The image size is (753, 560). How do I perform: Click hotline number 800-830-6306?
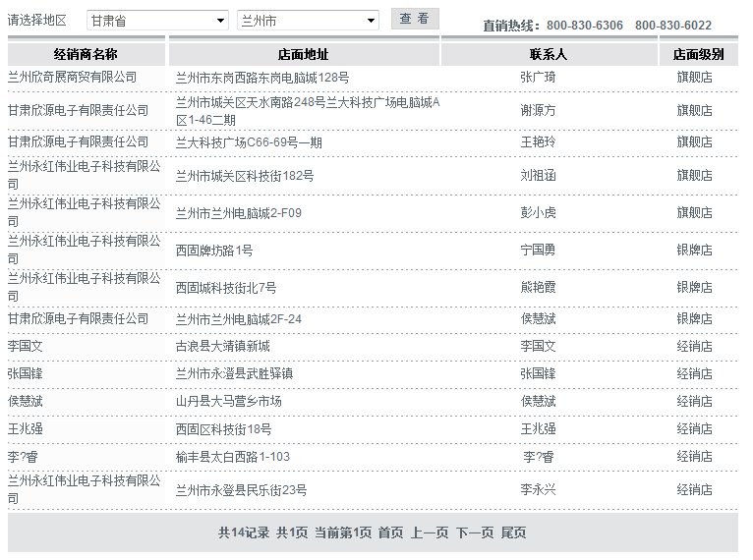click(x=585, y=25)
